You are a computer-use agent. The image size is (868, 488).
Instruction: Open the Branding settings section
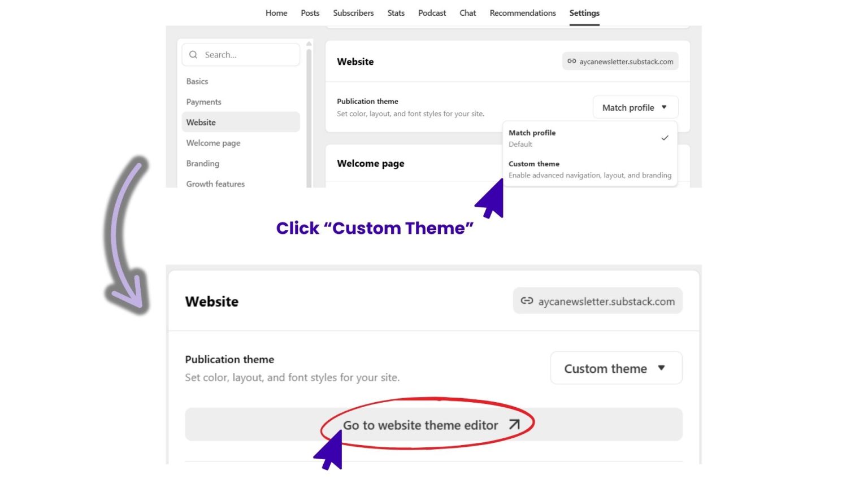[202, 163]
